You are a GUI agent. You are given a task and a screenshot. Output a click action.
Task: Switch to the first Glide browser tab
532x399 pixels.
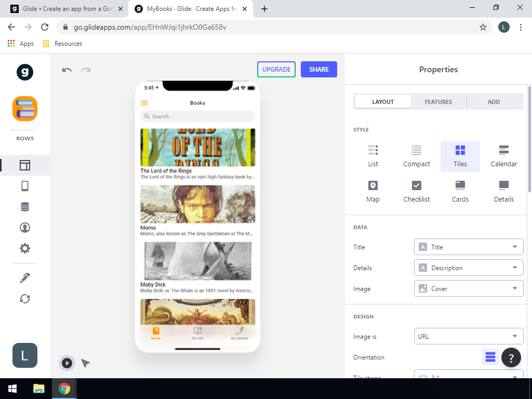64,9
